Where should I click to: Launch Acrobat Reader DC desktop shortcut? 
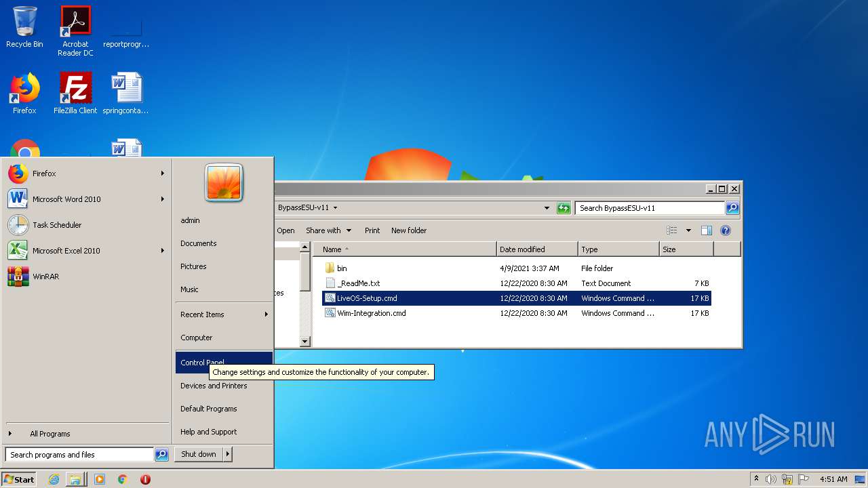click(x=75, y=31)
